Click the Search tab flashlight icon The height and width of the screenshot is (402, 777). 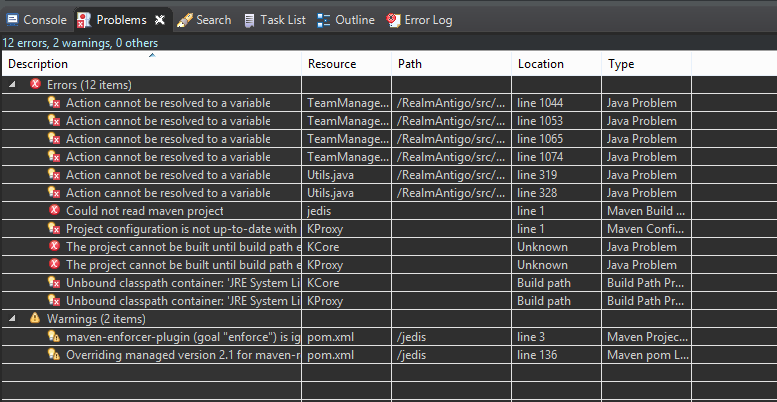tap(185, 20)
